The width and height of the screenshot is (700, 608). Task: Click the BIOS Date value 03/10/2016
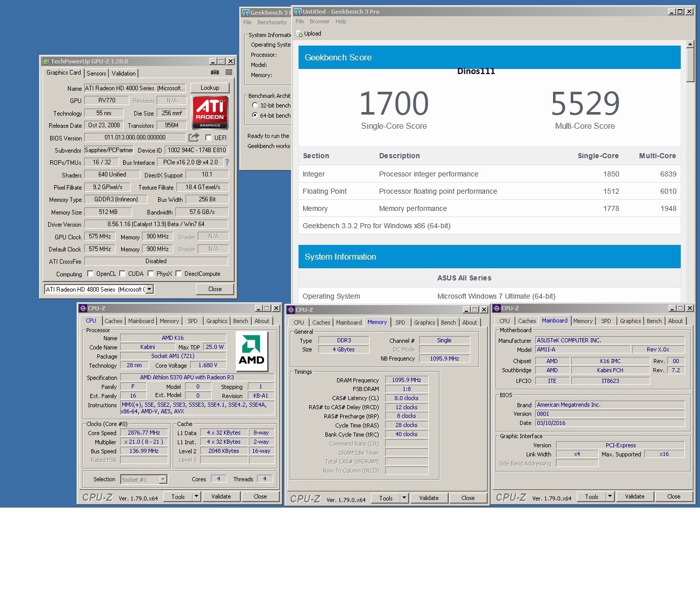click(x=610, y=423)
